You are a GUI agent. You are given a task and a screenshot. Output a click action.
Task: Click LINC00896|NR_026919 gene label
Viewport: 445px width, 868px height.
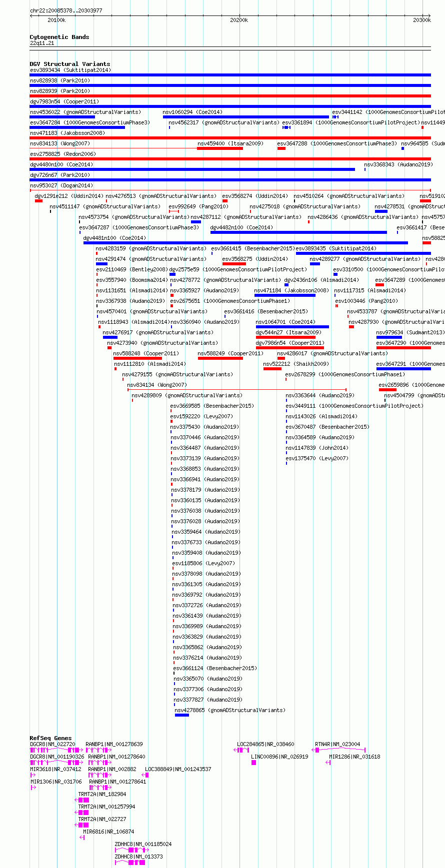tap(280, 757)
